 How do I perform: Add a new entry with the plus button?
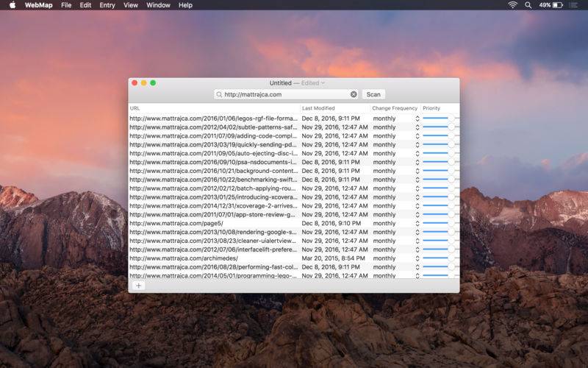click(x=138, y=286)
